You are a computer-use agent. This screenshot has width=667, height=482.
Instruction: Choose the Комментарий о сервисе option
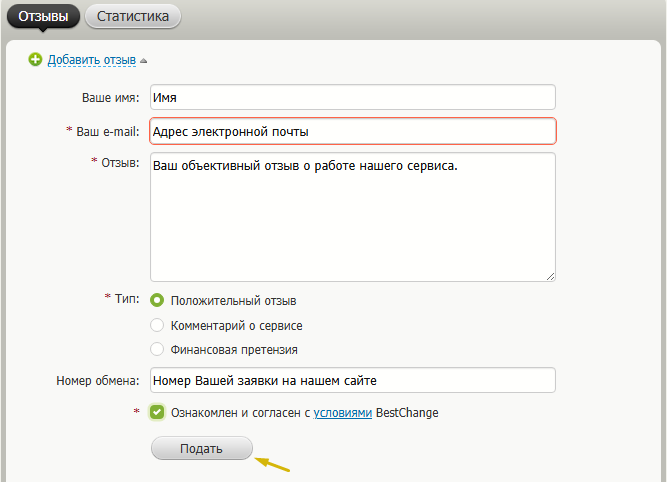coord(157,325)
